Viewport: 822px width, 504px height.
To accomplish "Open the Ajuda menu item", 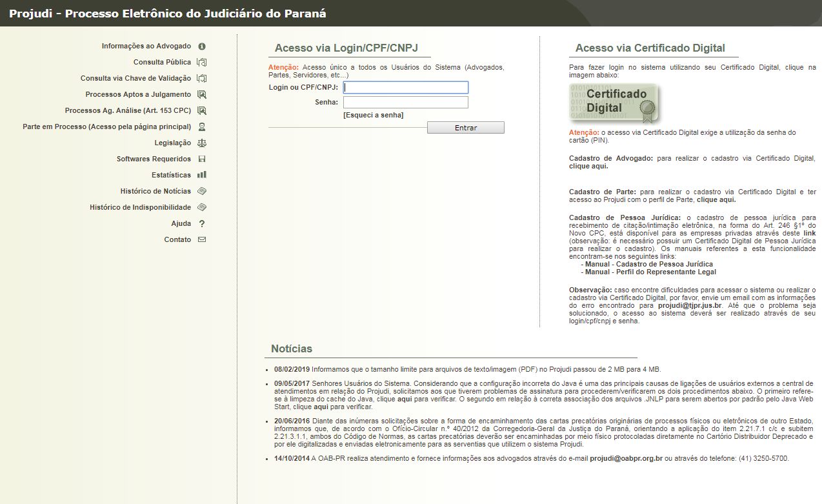I will point(181,224).
